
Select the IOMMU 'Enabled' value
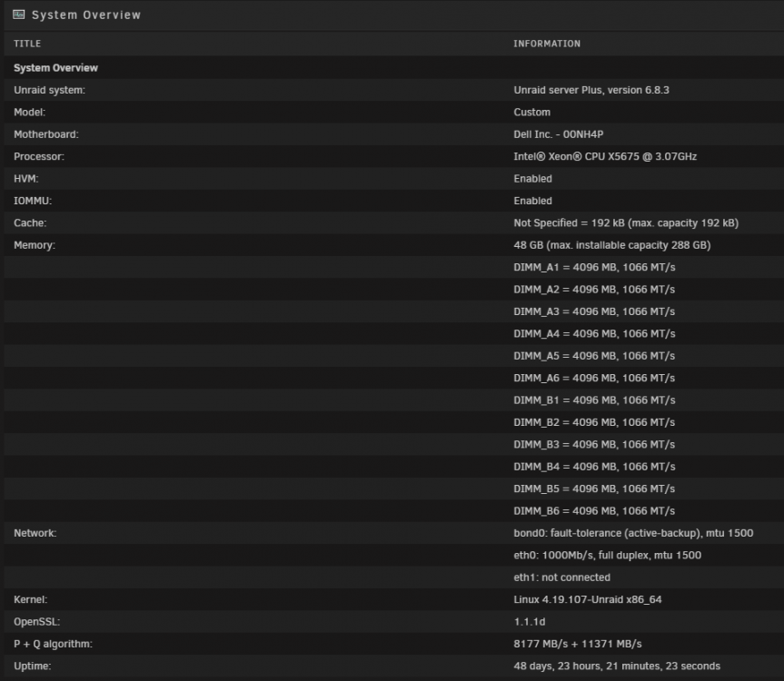coord(532,201)
